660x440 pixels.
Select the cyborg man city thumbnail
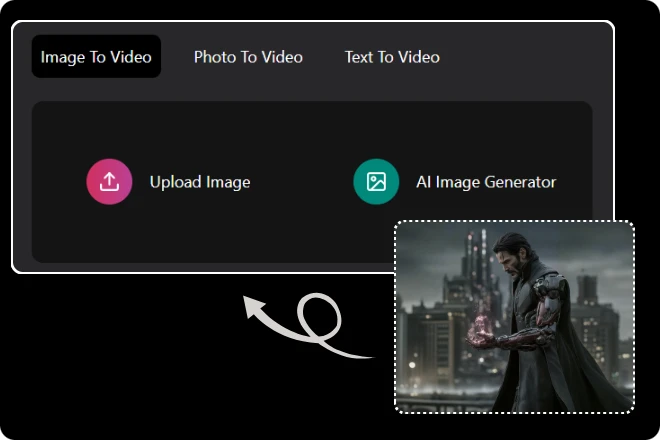pos(514,317)
